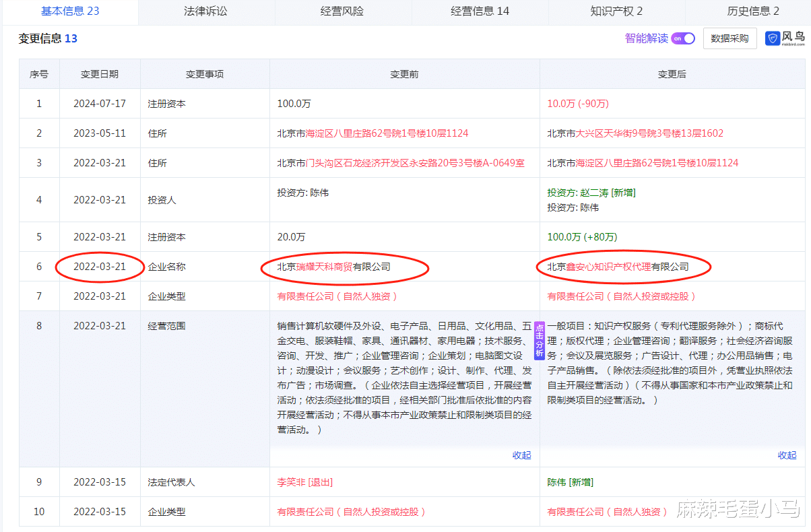Switch to the 经营风险 tab
Image resolution: width=811 pixels, height=532 pixels.
tap(342, 11)
